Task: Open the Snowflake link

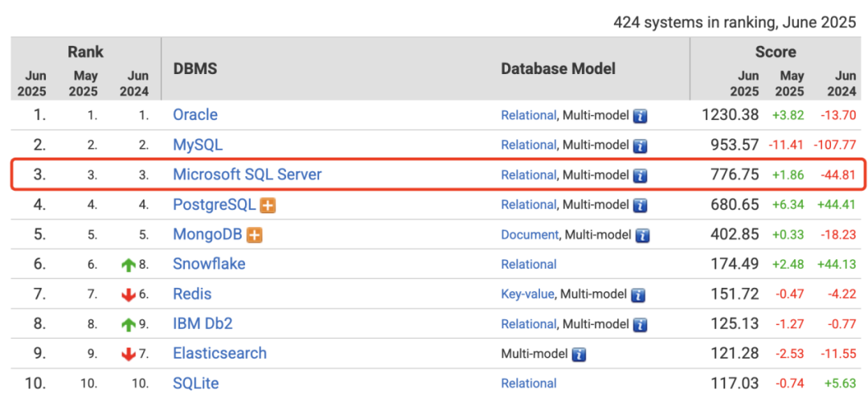Action: pos(209,264)
